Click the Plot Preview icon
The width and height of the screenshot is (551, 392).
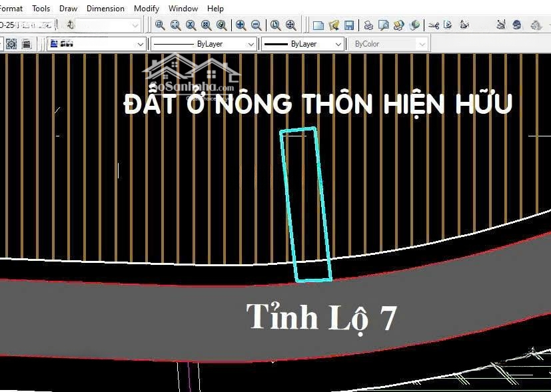pyautogui.click(x=384, y=25)
